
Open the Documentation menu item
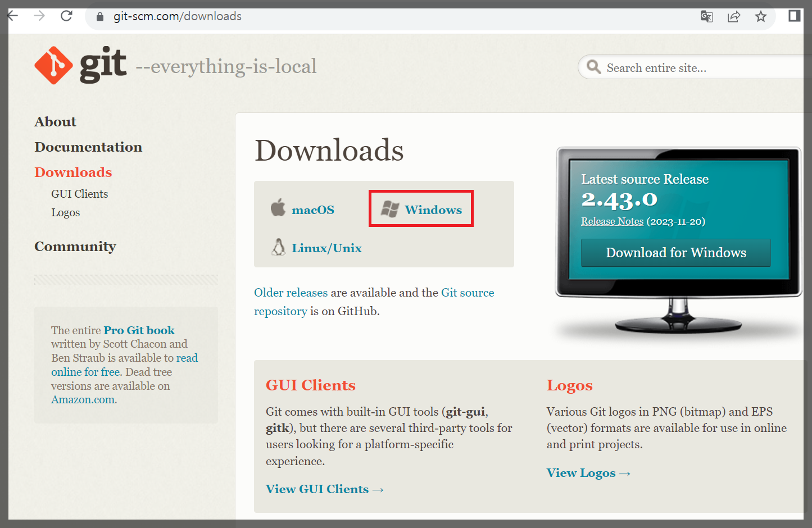[88, 147]
